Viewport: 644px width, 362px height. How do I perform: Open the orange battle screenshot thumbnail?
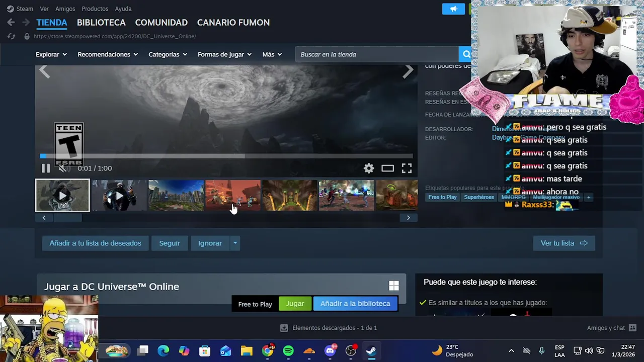coord(233,195)
